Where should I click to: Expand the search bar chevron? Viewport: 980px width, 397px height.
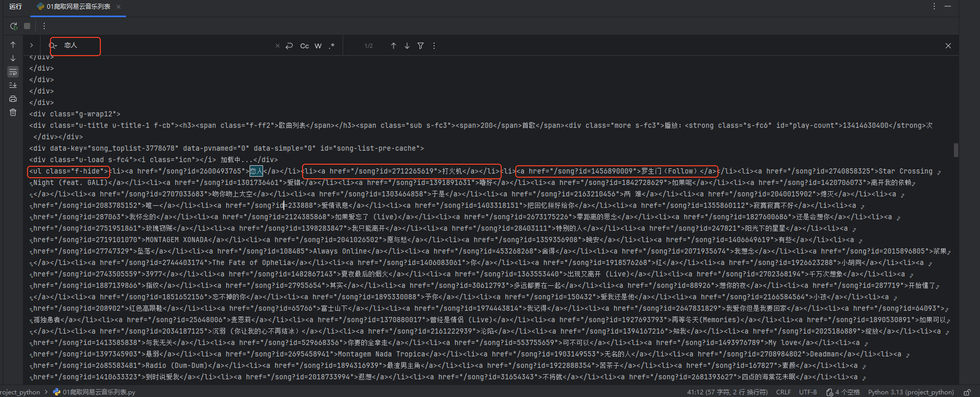click(31, 45)
